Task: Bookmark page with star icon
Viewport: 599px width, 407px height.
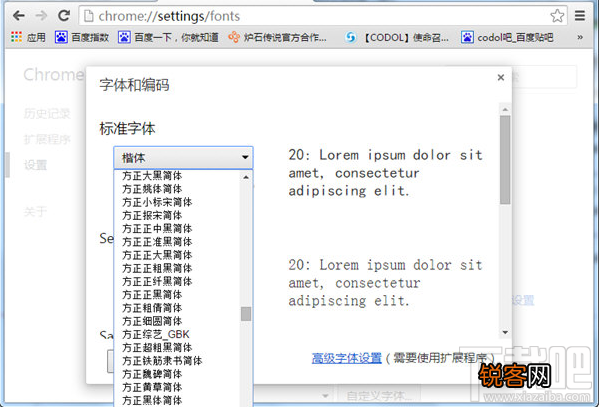Action: (x=557, y=16)
